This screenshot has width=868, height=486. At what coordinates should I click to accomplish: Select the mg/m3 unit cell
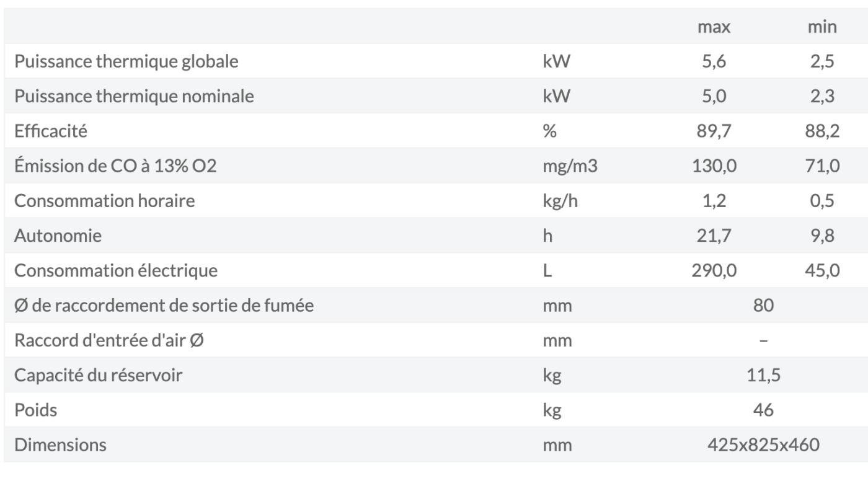coord(570,166)
